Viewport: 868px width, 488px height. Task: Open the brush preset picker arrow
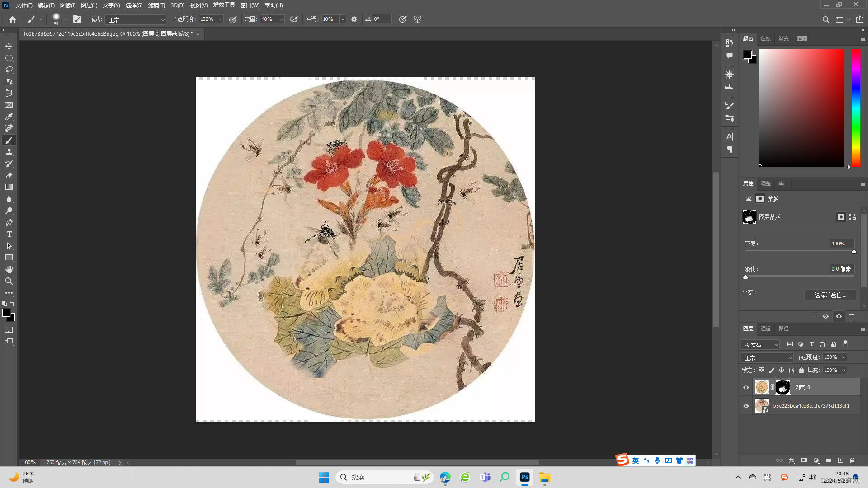[x=66, y=19]
